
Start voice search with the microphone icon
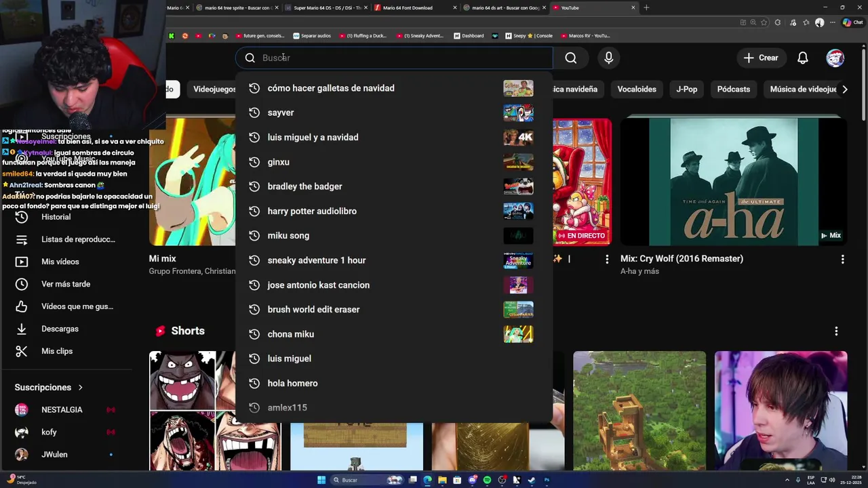pyautogui.click(x=609, y=58)
